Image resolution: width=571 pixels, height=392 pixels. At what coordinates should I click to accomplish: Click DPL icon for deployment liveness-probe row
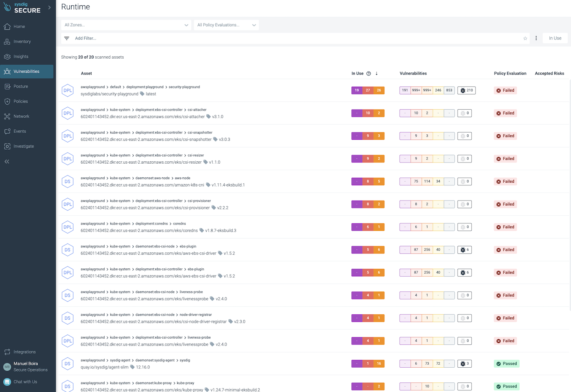tap(67, 341)
